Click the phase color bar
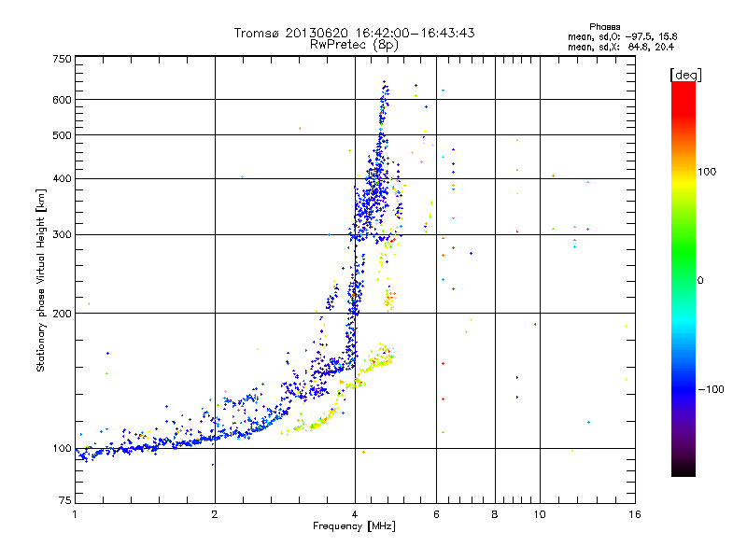This screenshot has width=747, height=560. pos(684,278)
